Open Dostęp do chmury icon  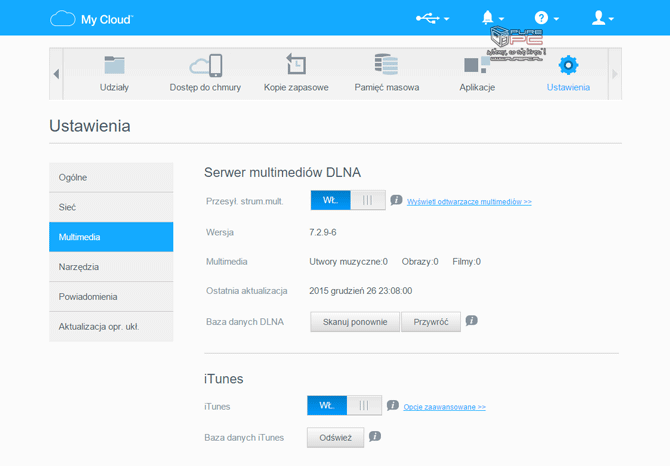coord(206,65)
